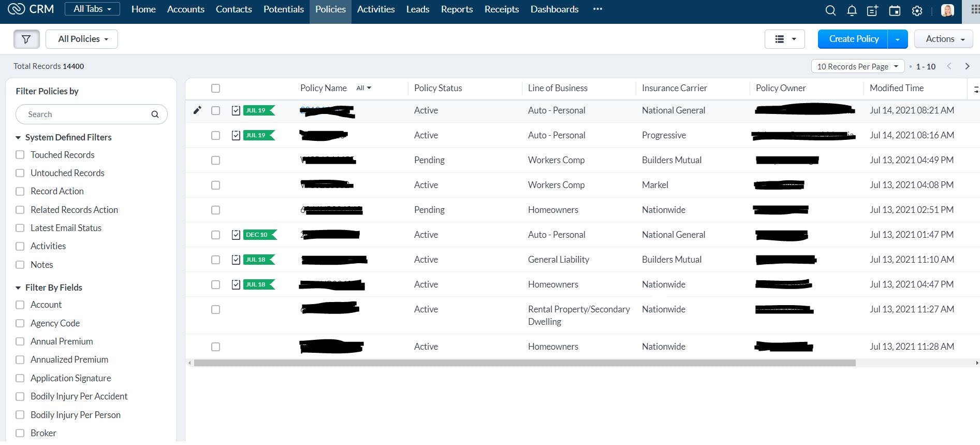Open the quick create icon in top bar

coord(873,10)
